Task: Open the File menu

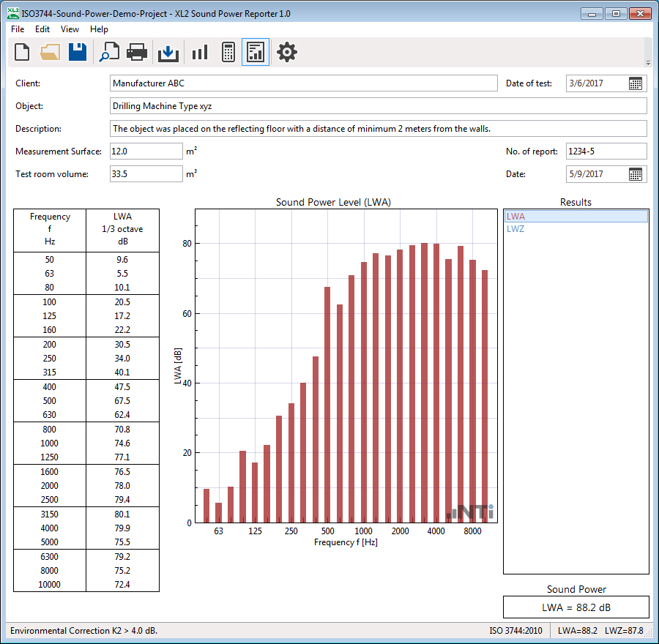Action: (x=18, y=29)
